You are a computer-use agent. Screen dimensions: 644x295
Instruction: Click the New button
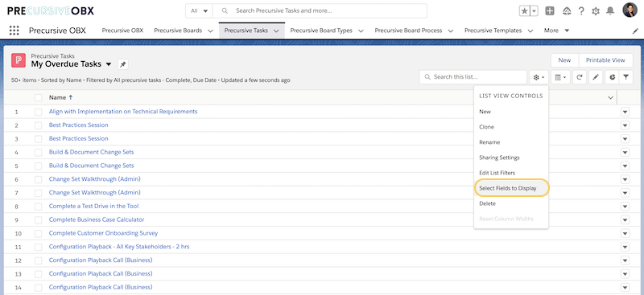565,60
